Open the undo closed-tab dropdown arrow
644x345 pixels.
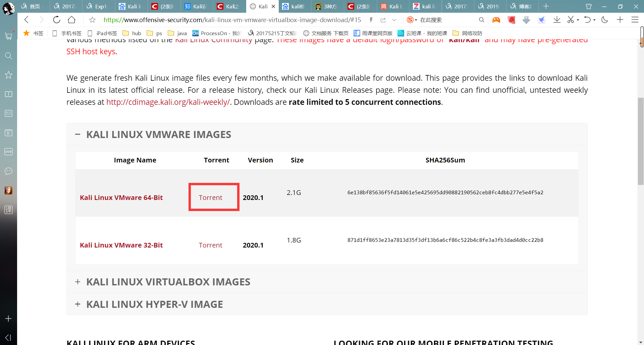(594, 20)
